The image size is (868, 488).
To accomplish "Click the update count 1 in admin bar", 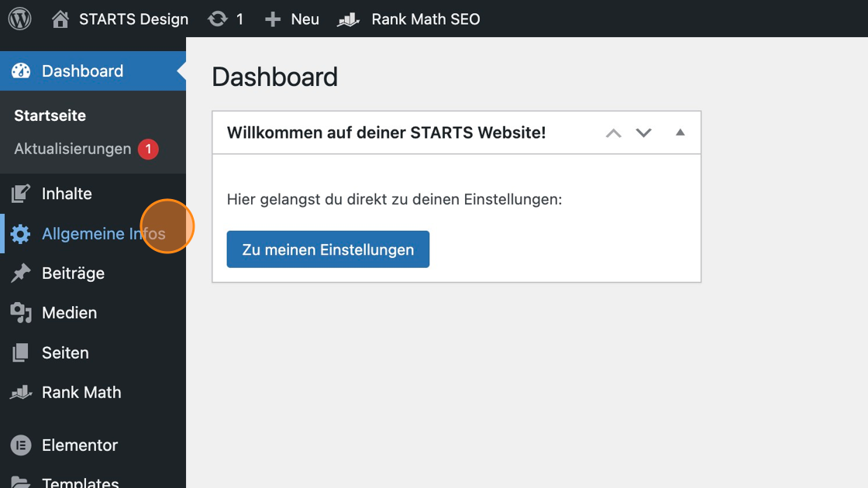I will tap(239, 19).
